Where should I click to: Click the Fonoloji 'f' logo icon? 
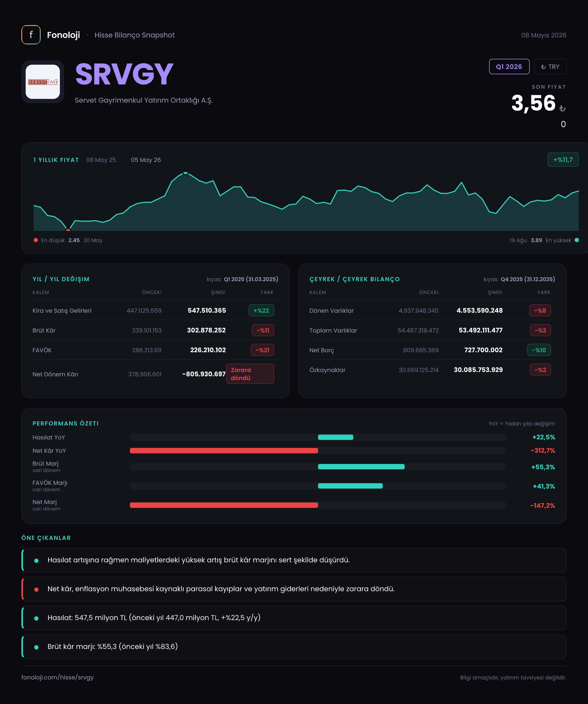[x=31, y=35]
